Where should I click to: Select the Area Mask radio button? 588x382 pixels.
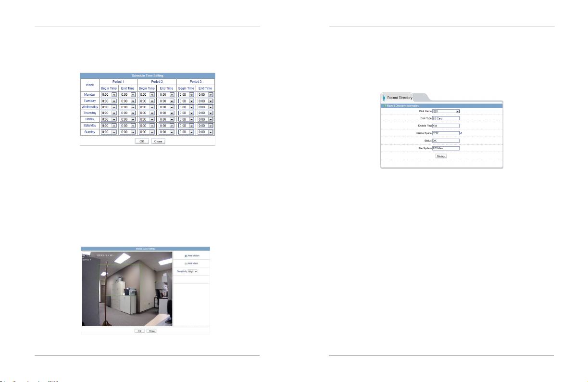tap(186, 264)
